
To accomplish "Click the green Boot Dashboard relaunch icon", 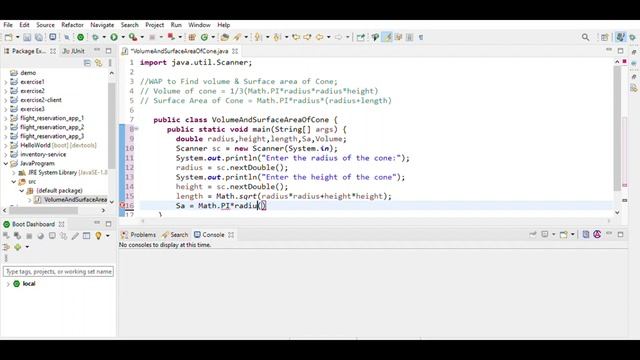I will 80,37.
